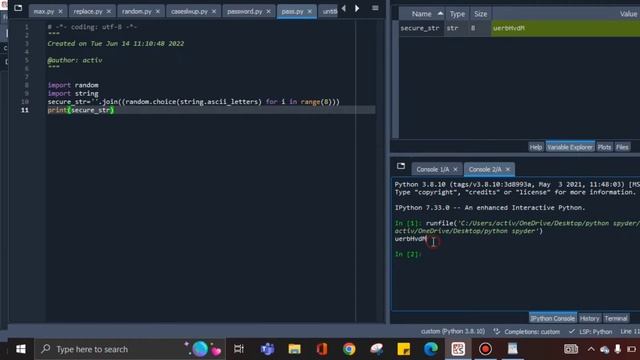Click the secure_str join code line

point(193,102)
